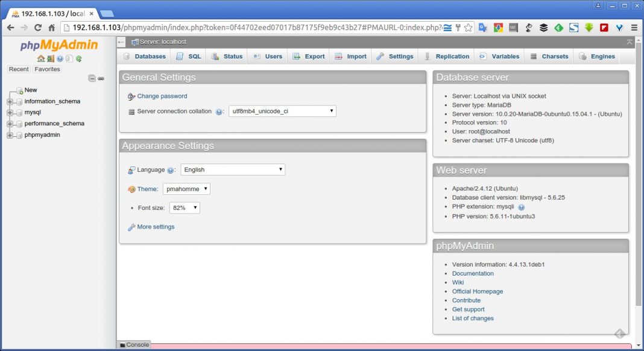Click the green download arrow extension icon

(589, 28)
